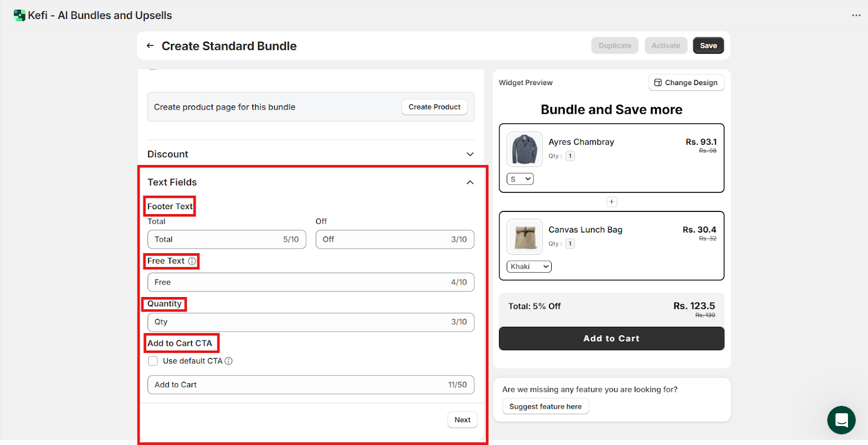The width and height of the screenshot is (868, 445).
Task: Click Suggest feature here button
Action: tap(545, 407)
